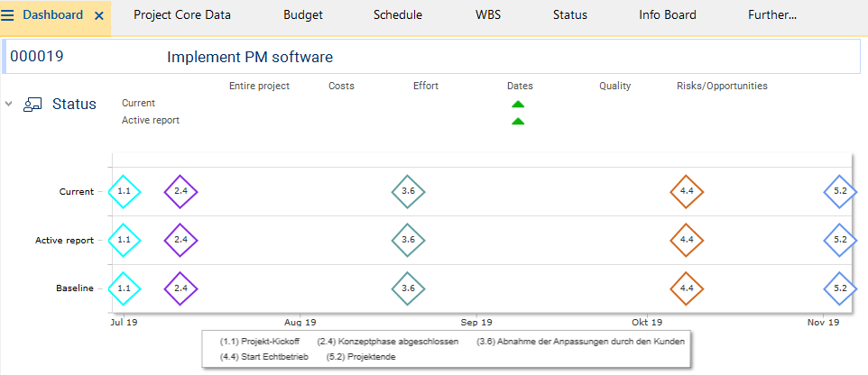Click the Effort column header

[x=426, y=86]
